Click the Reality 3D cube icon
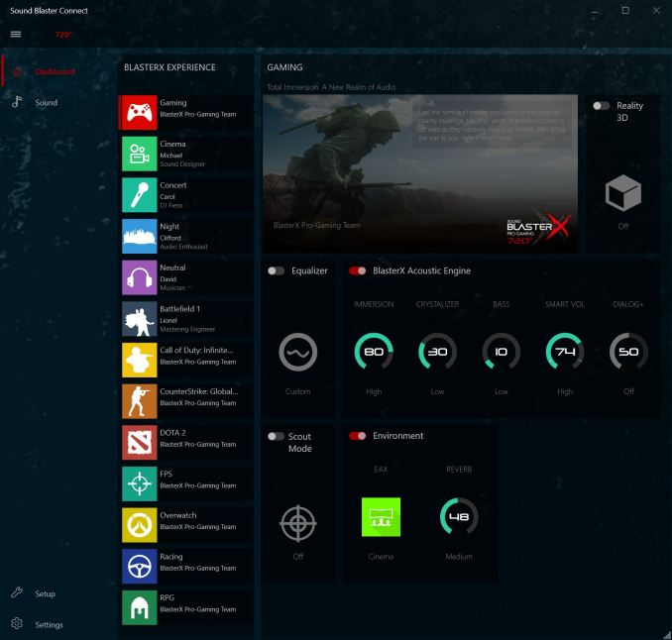Image resolution: width=672 pixels, height=640 pixels. (623, 193)
